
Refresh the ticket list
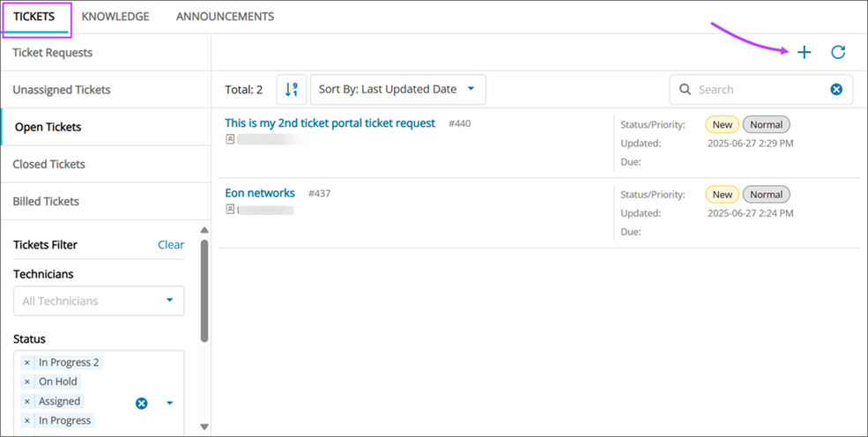coord(838,53)
